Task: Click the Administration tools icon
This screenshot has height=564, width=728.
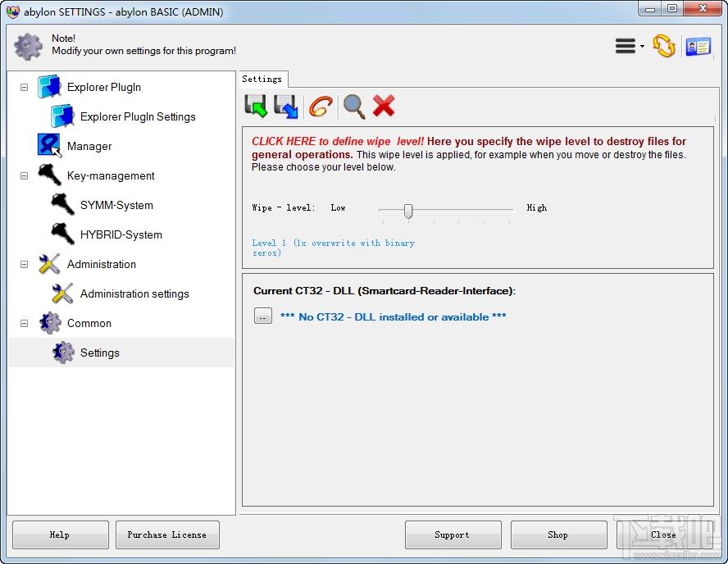Action: coord(49,264)
